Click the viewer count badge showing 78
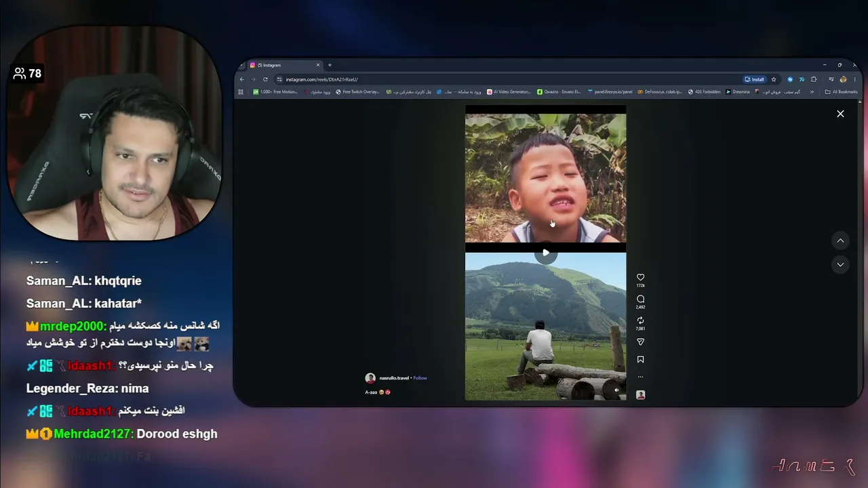The width and height of the screenshot is (868, 488). tap(28, 73)
